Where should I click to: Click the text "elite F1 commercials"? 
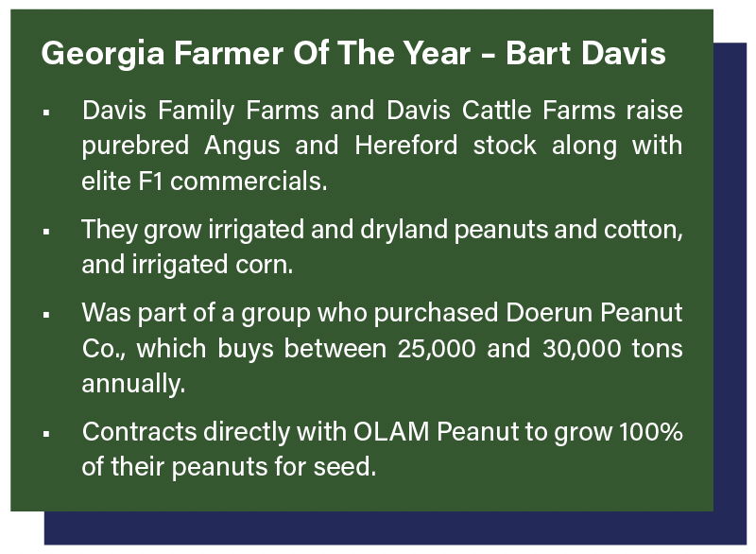[204, 182]
